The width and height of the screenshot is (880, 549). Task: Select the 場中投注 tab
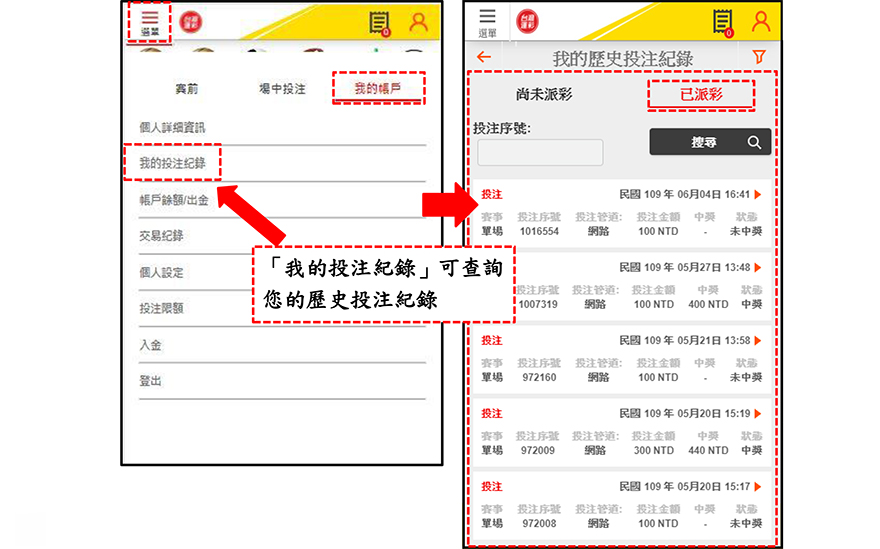coord(282,89)
